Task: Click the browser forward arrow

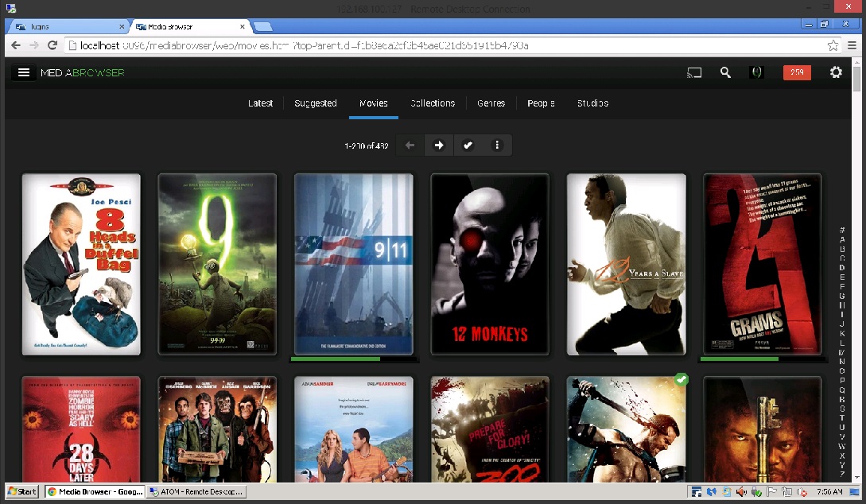Action: [x=34, y=45]
